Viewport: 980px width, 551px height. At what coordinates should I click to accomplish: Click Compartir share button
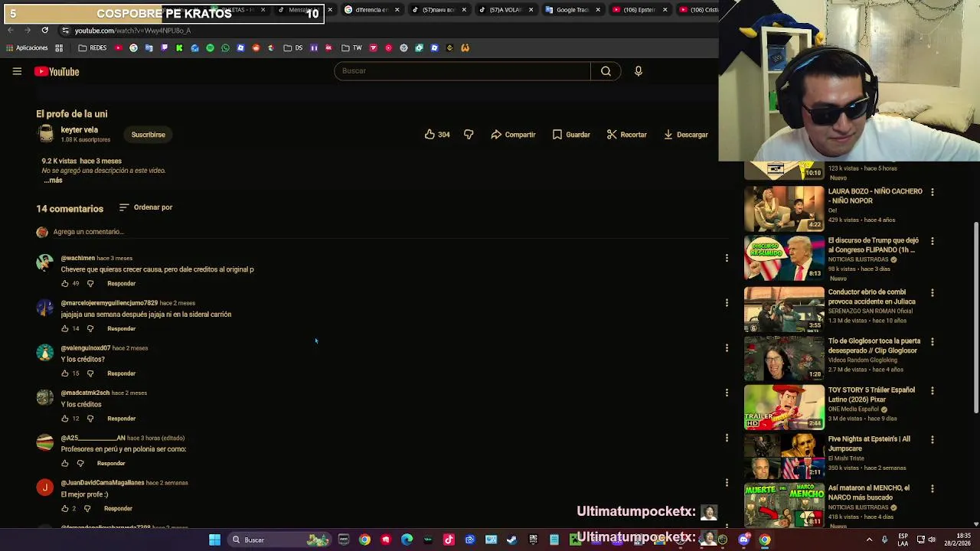click(x=513, y=135)
